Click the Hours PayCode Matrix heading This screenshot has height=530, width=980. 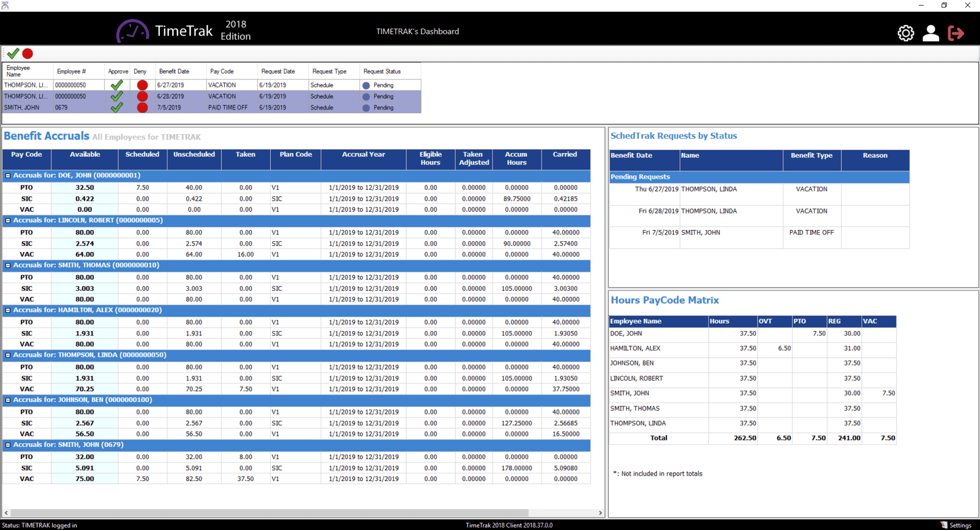(665, 300)
